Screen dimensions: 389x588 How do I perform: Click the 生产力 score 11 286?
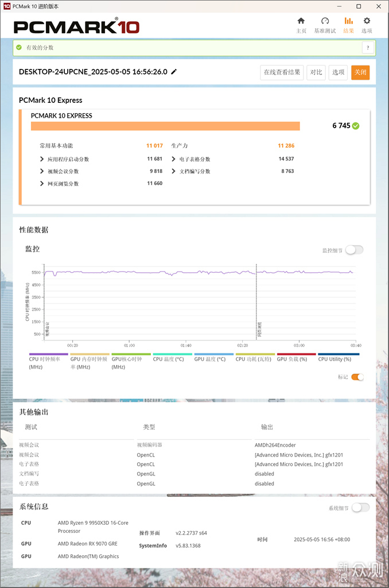286,145
